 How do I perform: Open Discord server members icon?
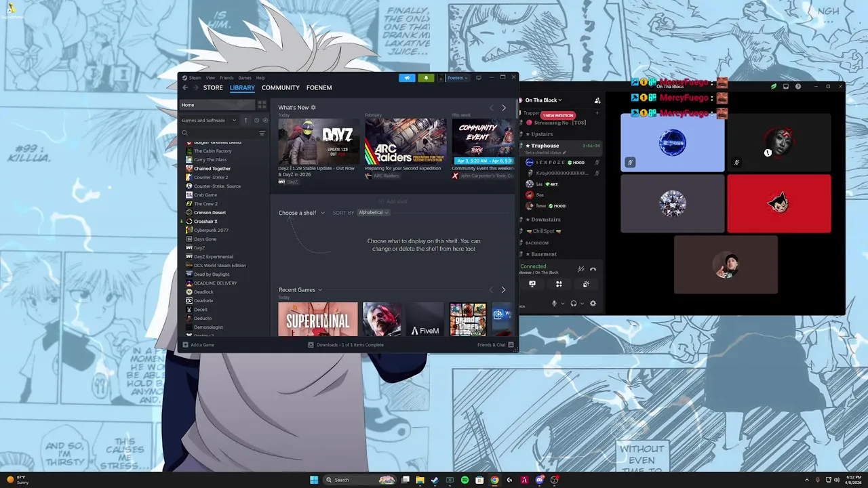[597, 100]
